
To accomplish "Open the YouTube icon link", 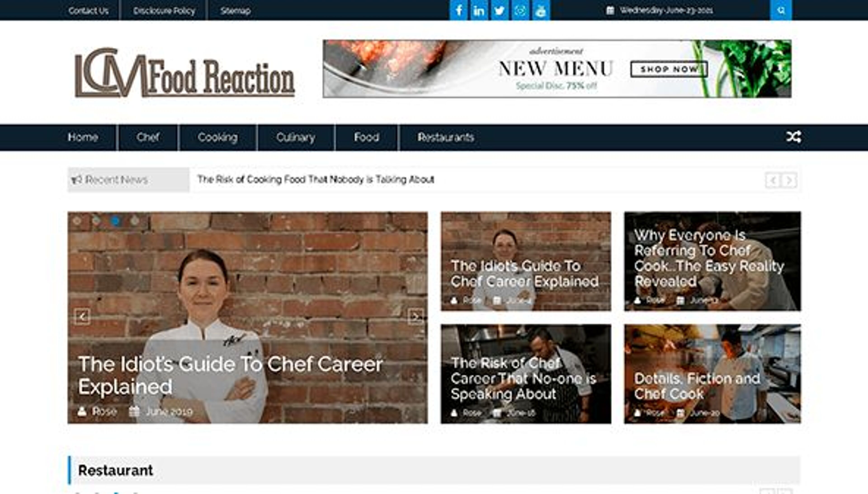I will [x=540, y=10].
